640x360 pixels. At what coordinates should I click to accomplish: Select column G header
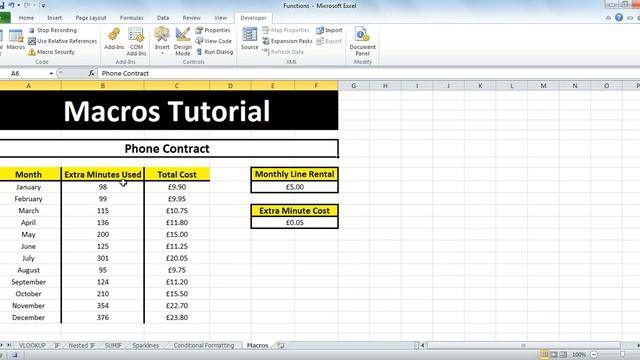tap(353, 86)
